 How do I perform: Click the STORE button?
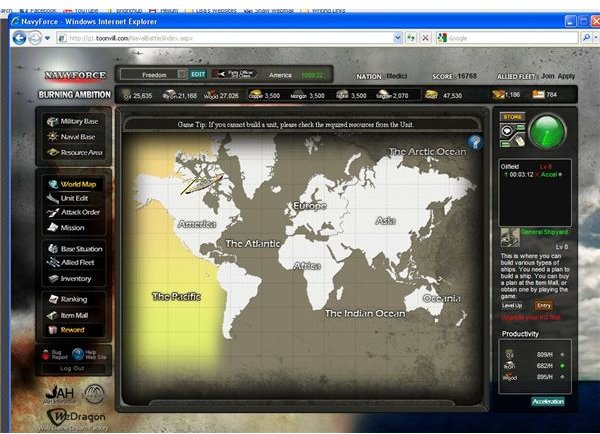[512, 117]
